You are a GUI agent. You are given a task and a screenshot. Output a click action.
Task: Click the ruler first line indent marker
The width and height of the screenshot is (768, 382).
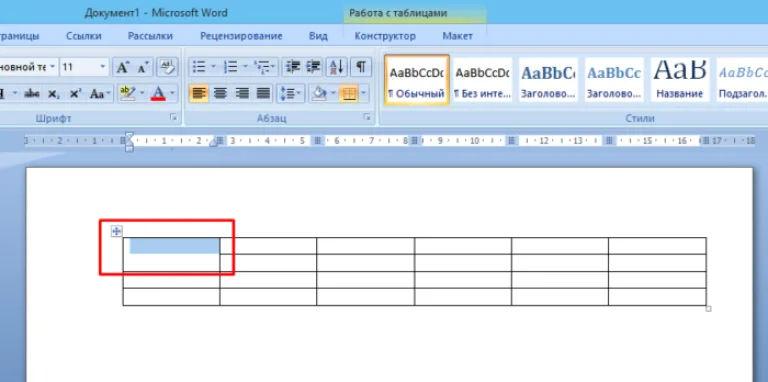129,135
